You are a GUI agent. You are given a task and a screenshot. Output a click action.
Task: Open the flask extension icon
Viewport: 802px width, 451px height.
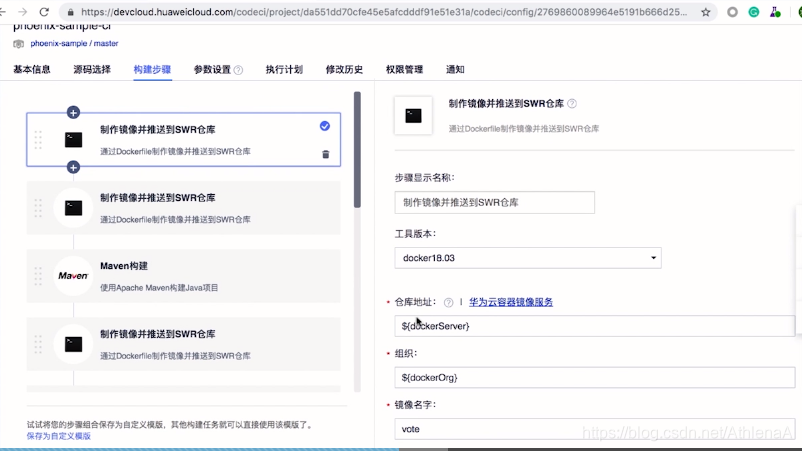coord(775,12)
